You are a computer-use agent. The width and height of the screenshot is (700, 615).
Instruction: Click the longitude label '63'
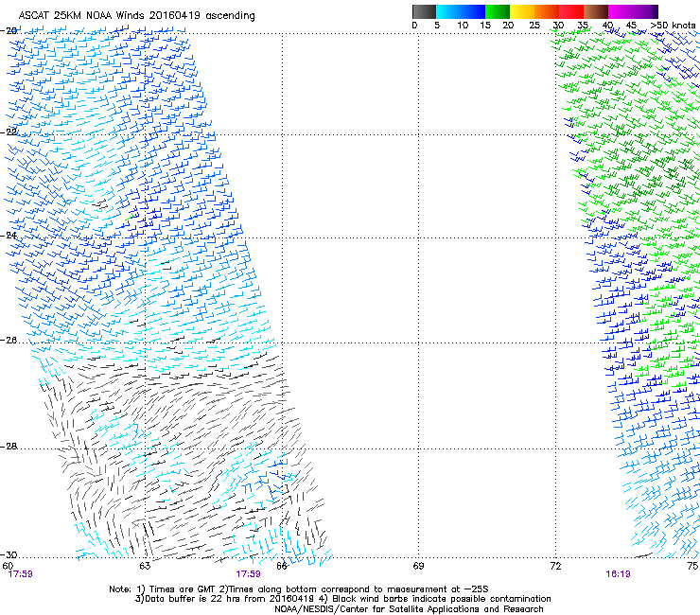point(145,566)
